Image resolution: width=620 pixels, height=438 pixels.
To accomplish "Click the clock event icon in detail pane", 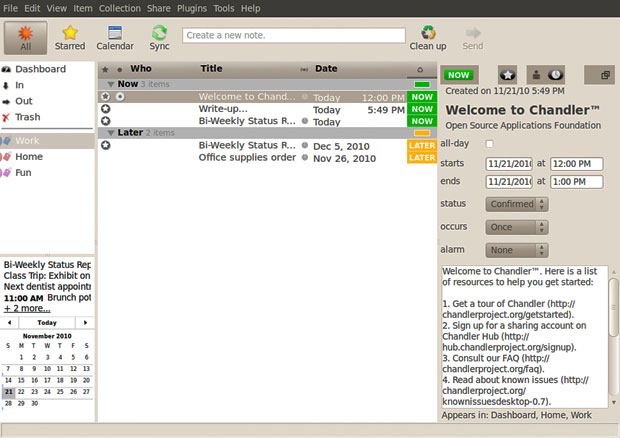I will click(556, 75).
